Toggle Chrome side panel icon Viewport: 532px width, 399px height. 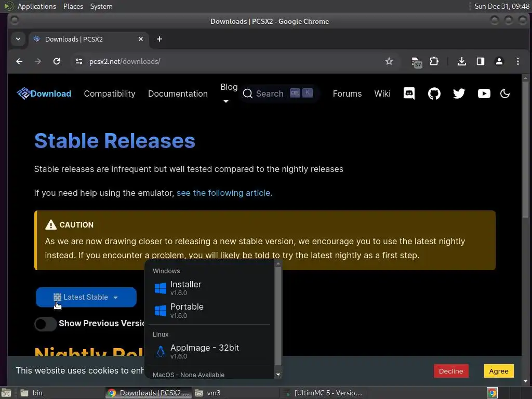point(480,61)
